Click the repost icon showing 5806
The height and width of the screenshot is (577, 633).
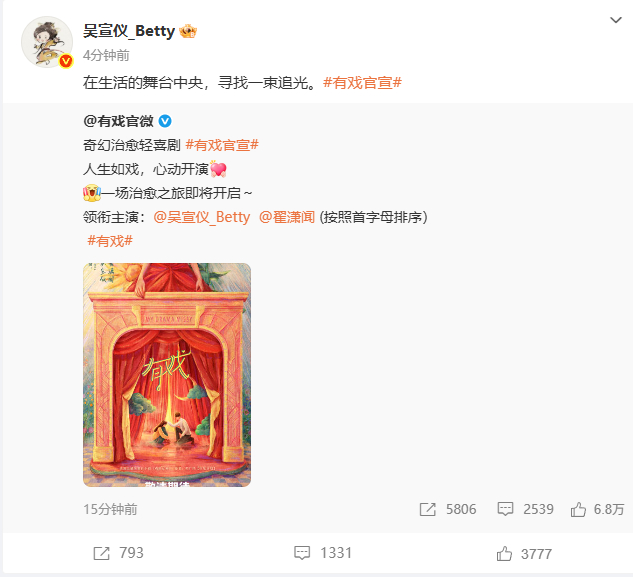428,509
